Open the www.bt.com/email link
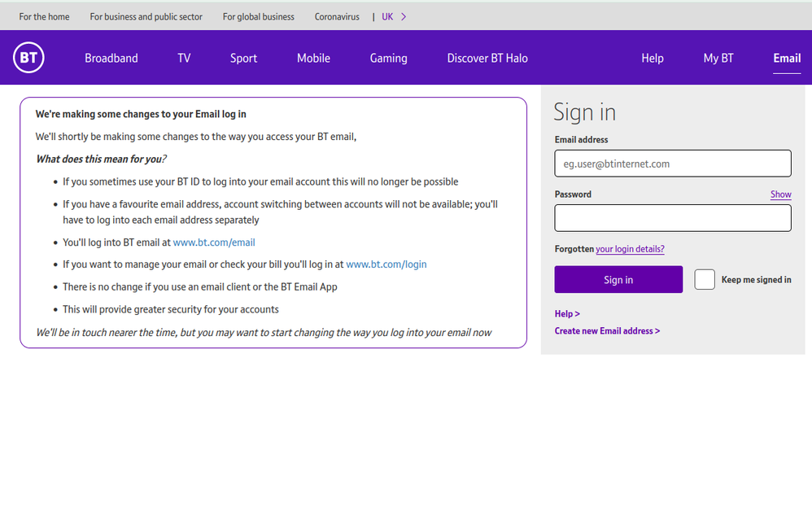812x511 pixels. (x=214, y=242)
